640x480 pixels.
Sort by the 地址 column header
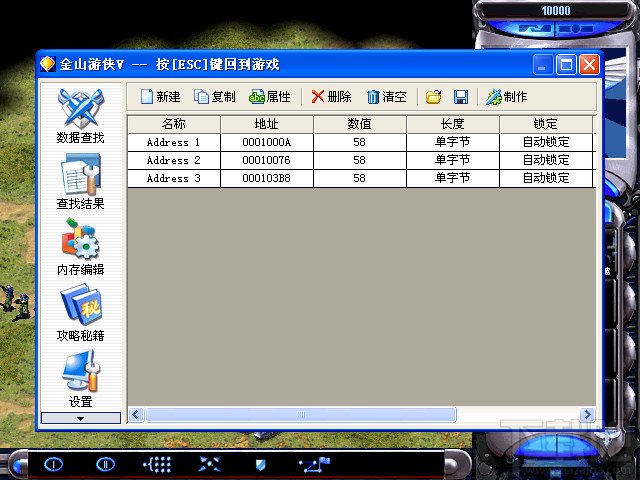tap(266, 124)
